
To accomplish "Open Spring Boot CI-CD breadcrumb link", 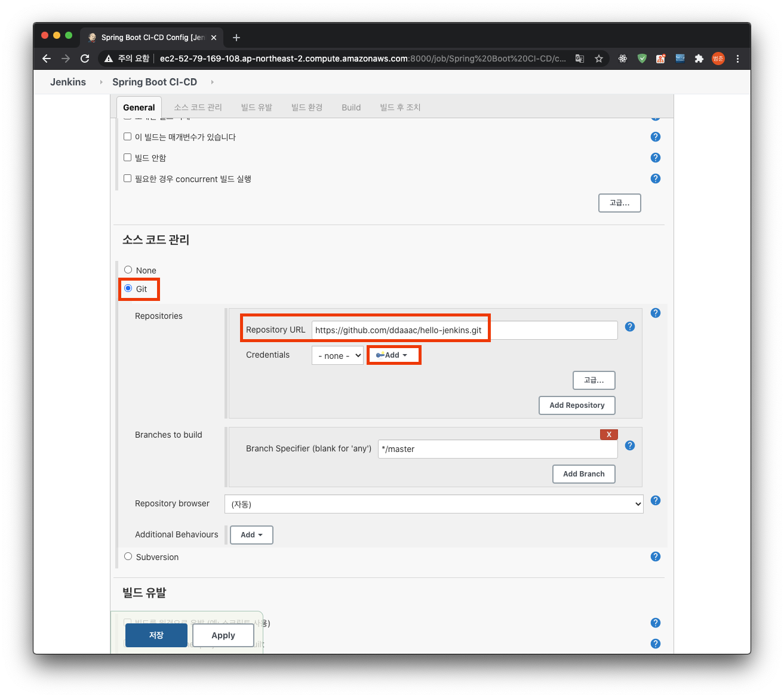I will click(155, 82).
